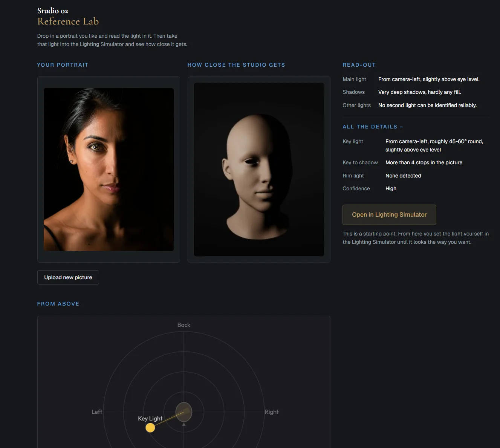Click the 'High' confidence value
The width and height of the screenshot is (500, 448).
coord(391,188)
